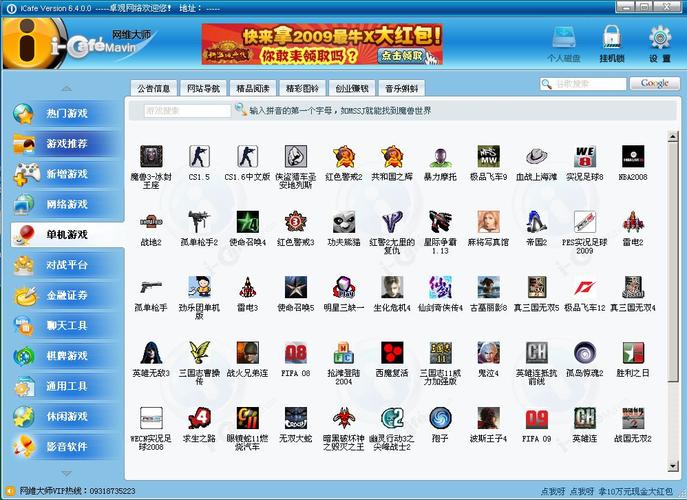Open the 孢子 Spore game icon
Screen dimensions: 687x500
click(440, 418)
